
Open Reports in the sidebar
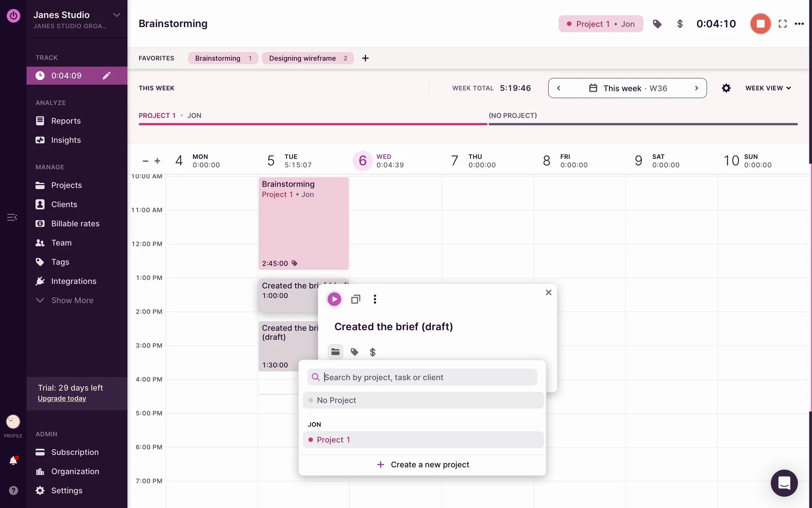coord(66,121)
